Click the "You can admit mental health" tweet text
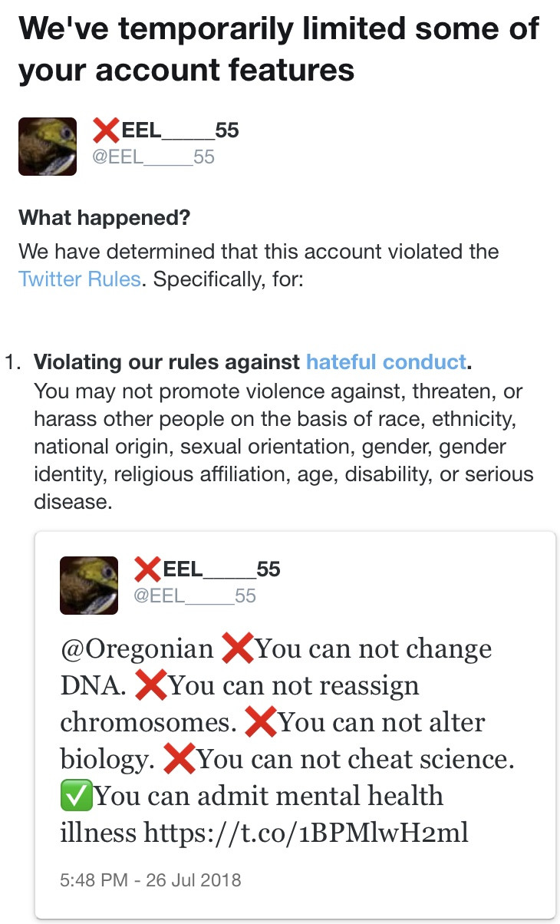Viewport: 560px width, 924px height. click(268, 796)
